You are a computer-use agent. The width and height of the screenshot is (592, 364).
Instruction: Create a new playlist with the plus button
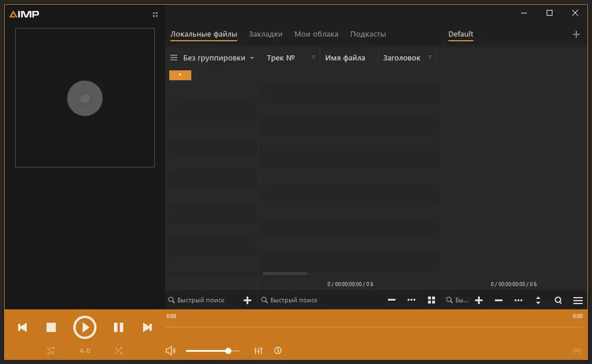coord(576,34)
